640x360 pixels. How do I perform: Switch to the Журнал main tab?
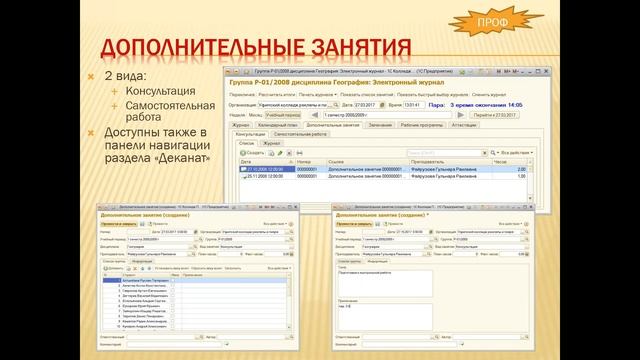(241, 125)
